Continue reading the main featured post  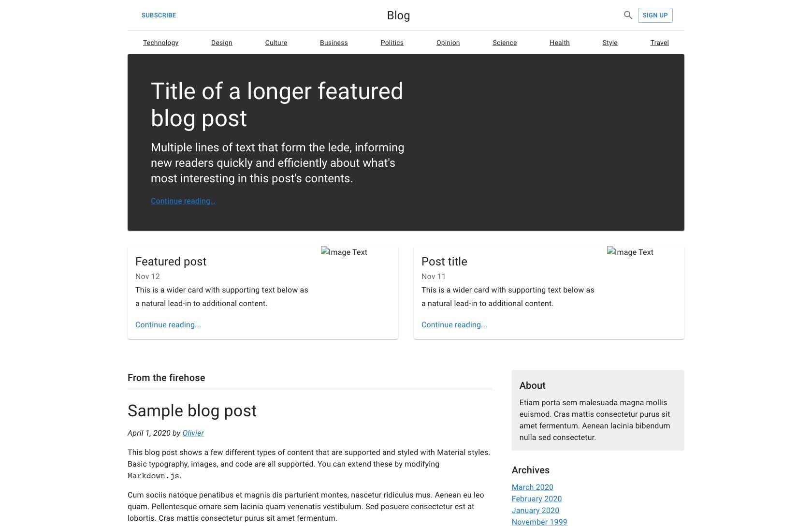183,201
